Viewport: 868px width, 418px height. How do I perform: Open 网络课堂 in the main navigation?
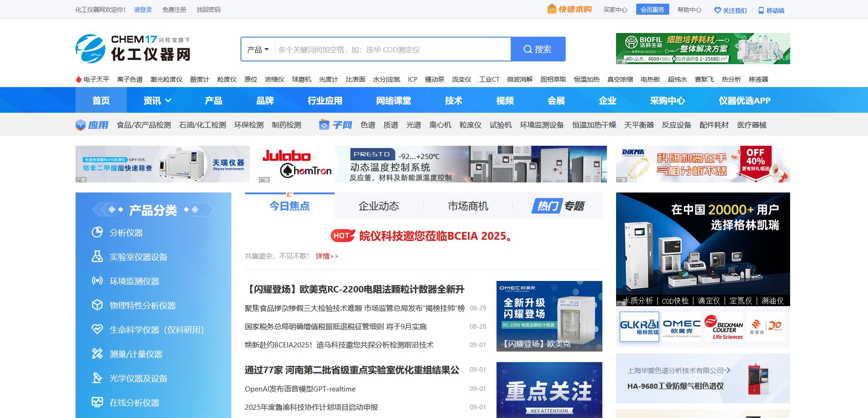(x=393, y=100)
